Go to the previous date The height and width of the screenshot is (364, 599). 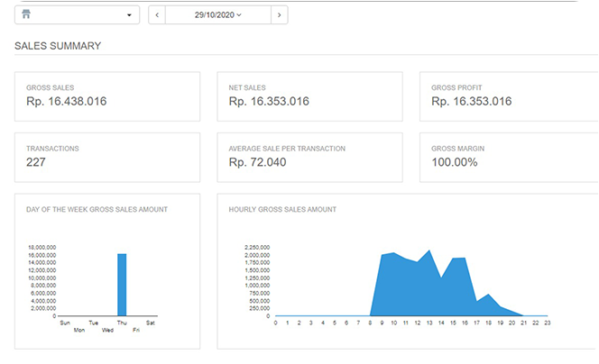[157, 15]
